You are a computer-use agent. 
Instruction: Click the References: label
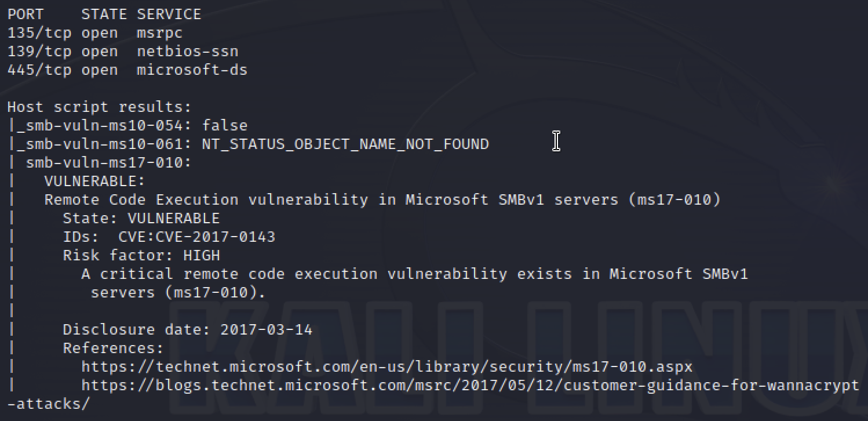click(114, 349)
